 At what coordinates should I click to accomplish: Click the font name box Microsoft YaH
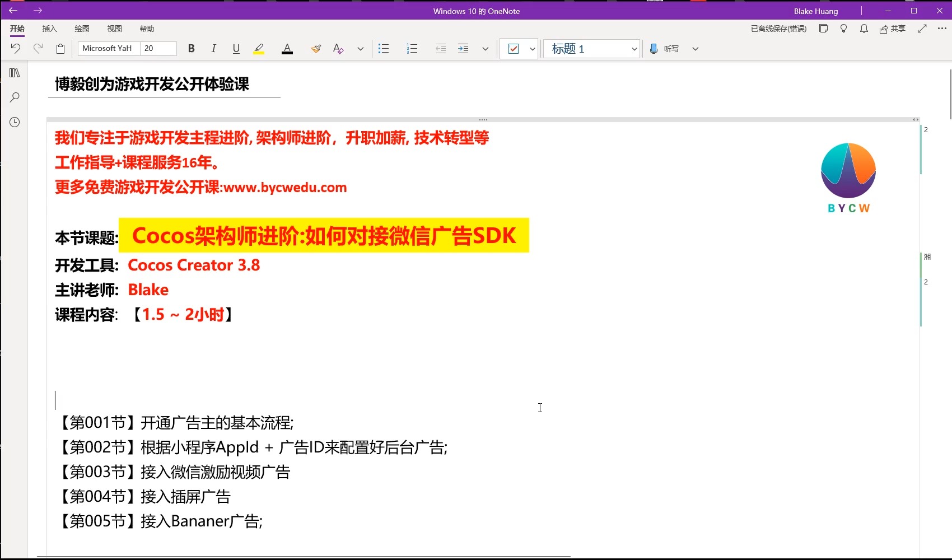pos(109,49)
